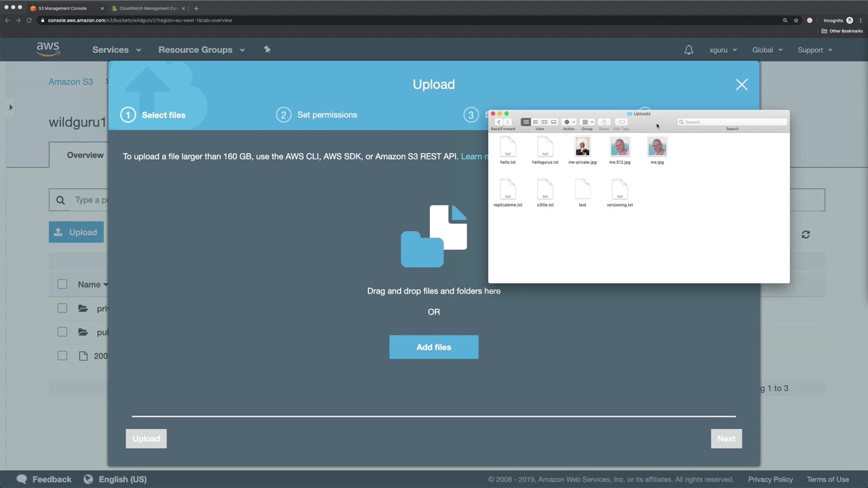This screenshot has width=868, height=488.
Task: Change language via English (US) in footer
Action: [115, 479]
